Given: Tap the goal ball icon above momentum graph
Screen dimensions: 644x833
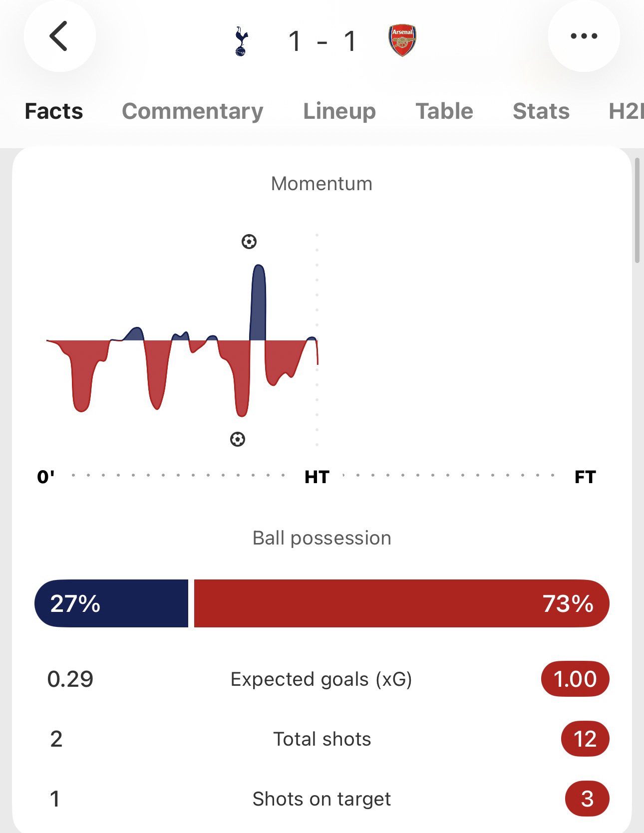Looking at the screenshot, I should click(x=249, y=242).
